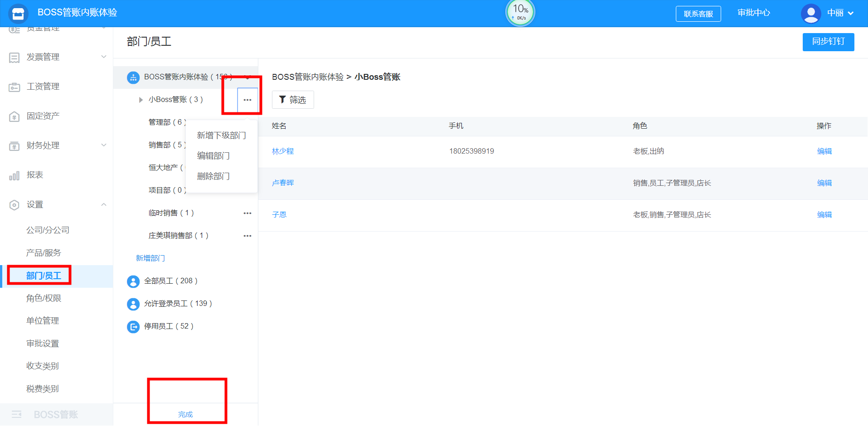Choose 新增下级部门 from the popup menu

coord(222,136)
